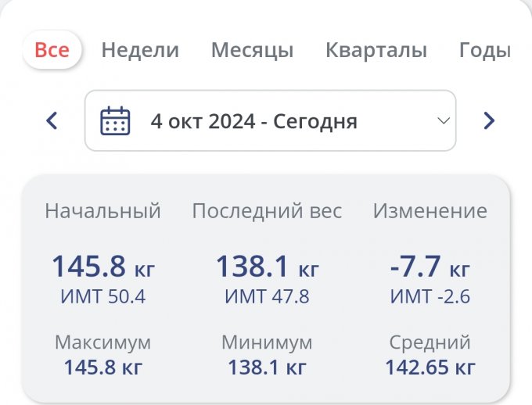Tap the starting weight 145.8 кг value
The width and height of the screenshot is (532, 405).
tap(102, 267)
